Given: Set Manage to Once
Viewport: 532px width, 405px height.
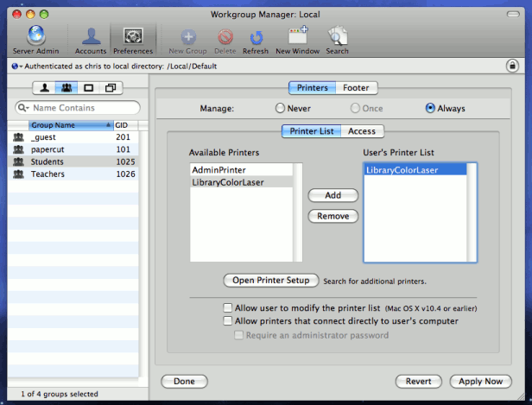Looking at the screenshot, I should 355,108.
